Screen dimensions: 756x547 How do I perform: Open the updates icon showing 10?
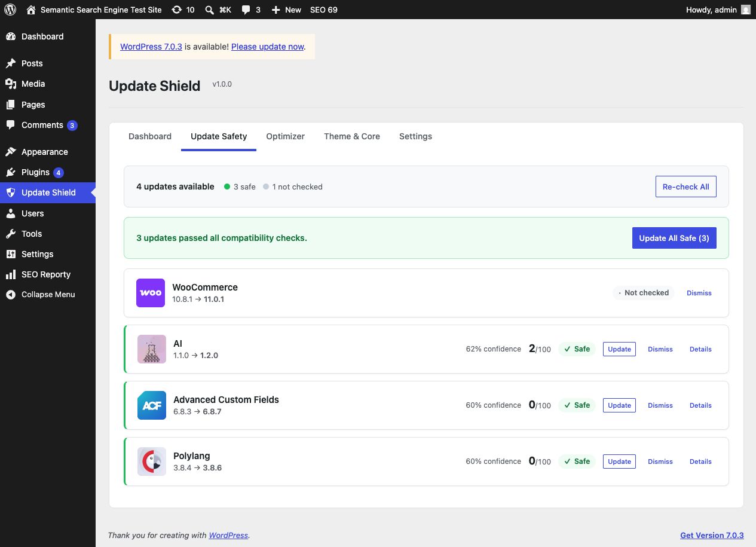[177, 10]
